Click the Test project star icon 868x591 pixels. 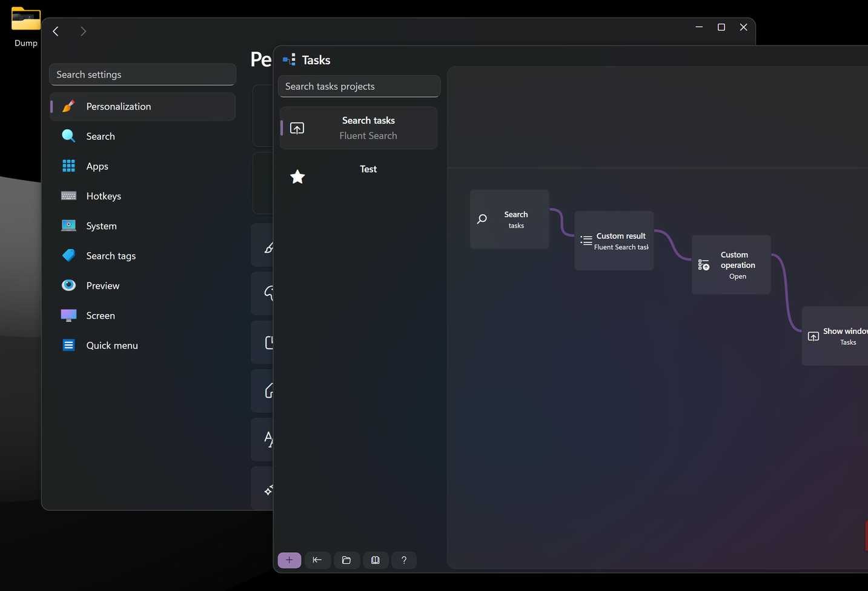click(297, 176)
